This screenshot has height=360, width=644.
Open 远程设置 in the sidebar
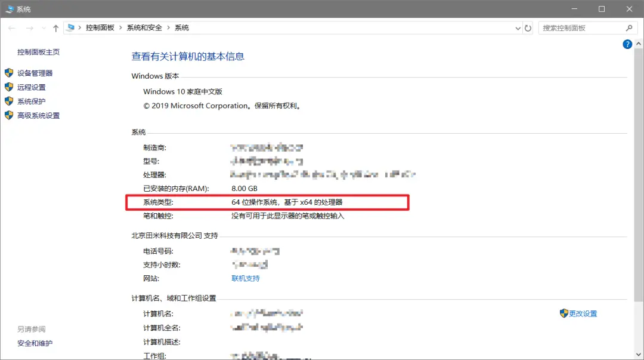31,87
